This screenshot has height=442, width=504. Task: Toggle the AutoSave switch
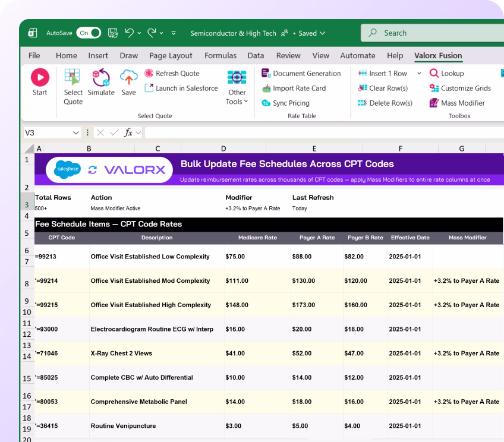click(89, 33)
